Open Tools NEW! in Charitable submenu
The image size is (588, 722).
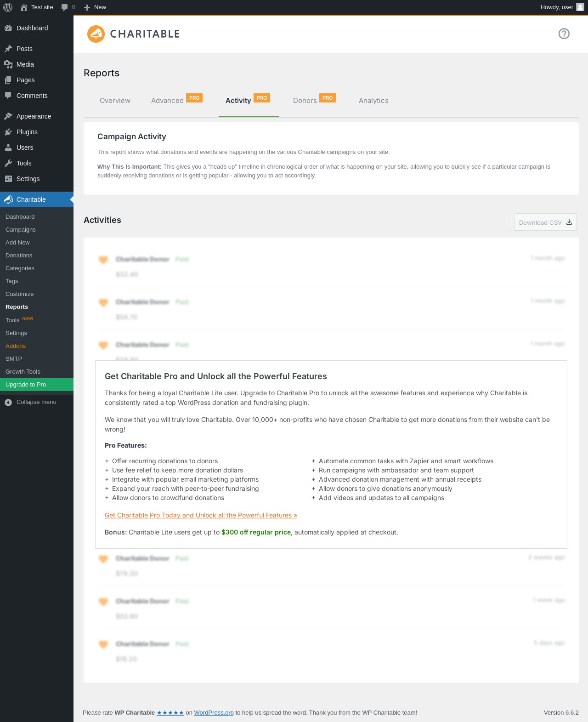tap(37, 320)
